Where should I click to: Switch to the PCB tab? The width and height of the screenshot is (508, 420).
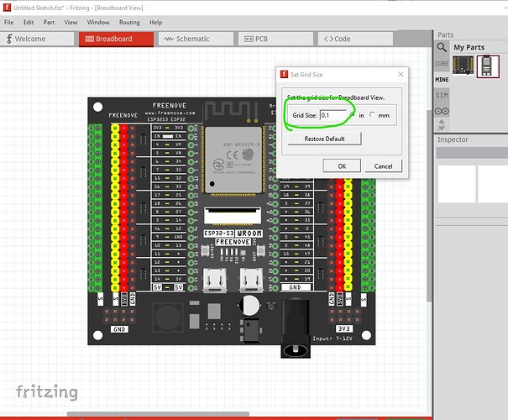coord(275,39)
